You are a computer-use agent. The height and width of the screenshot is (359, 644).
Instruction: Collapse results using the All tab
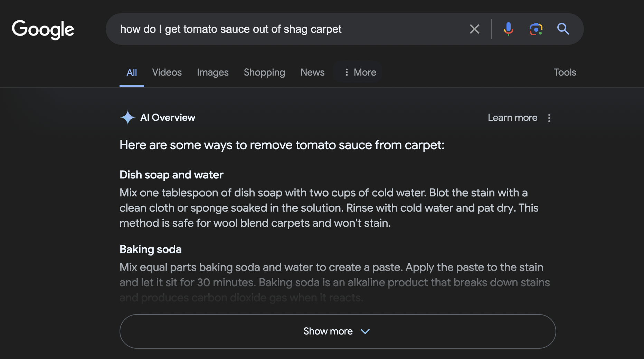pyautogui.click(x=132, y=72)
